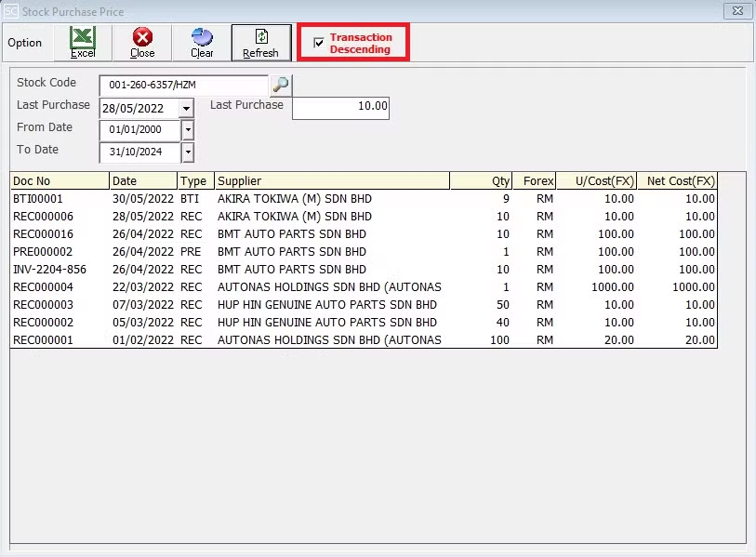
Task: Click the net cost 1000.00 cell
Action: pos(694,287)
